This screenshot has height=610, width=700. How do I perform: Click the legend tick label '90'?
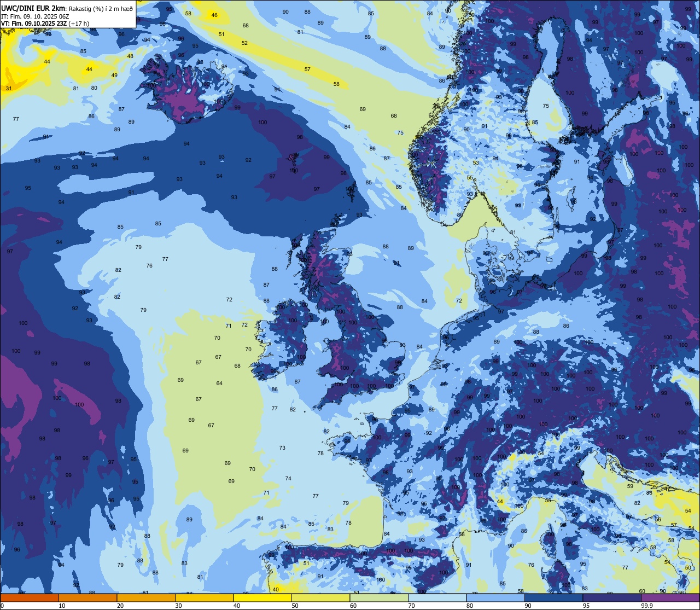pos(528,606)
